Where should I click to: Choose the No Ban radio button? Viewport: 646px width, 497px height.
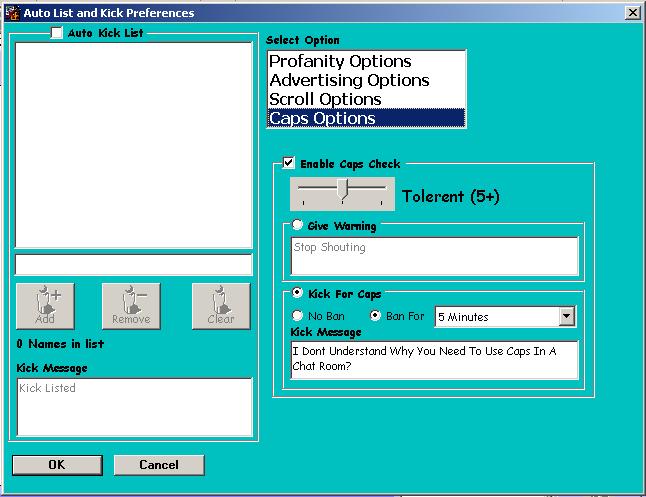297,316
